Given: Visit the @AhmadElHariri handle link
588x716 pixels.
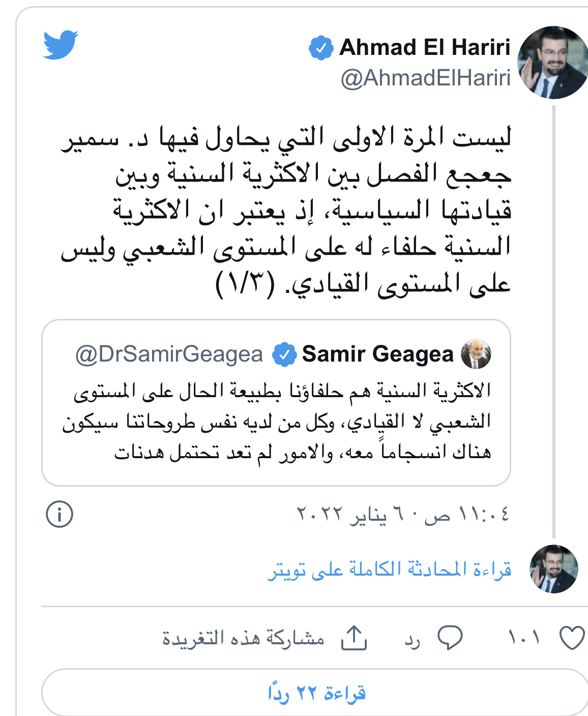Looking at the screenshot, I should tap(425, 78).
